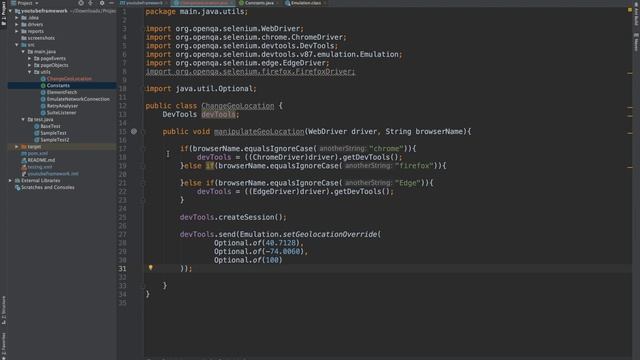Viewport: 640px width, 360px height.
Task: Click the target folder icon
Action: (x=24, y=147)
